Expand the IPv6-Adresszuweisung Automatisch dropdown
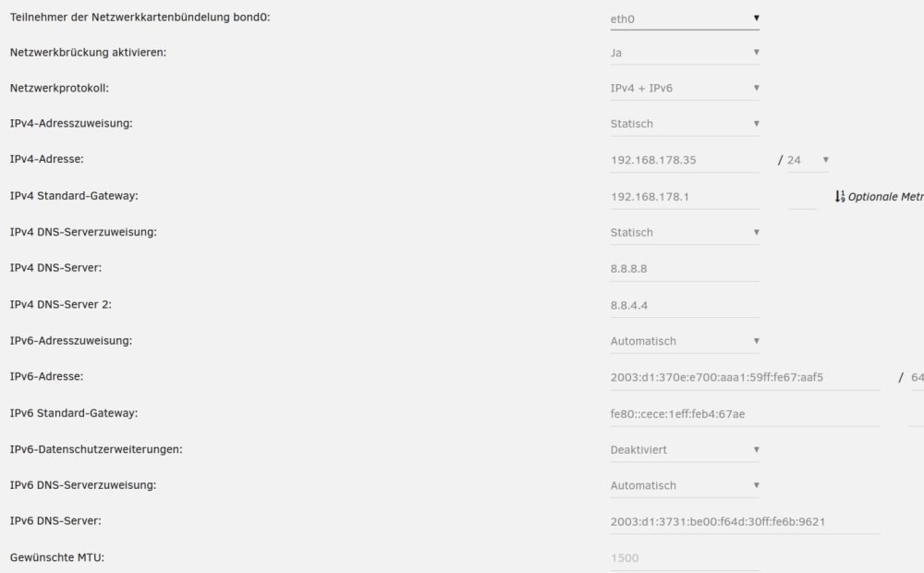 (x=685, y=341)
